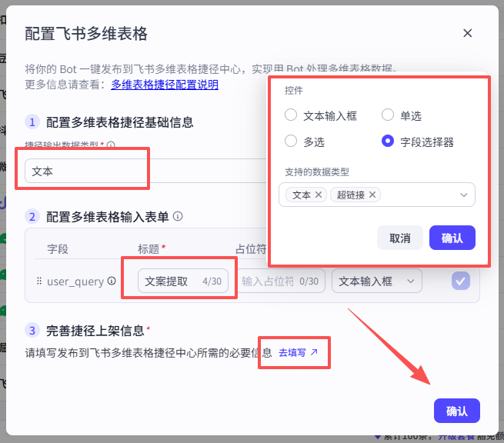Select the 单选 radio option
The image size is (504, 443).
pyautogui.click(x=388, y=115)
